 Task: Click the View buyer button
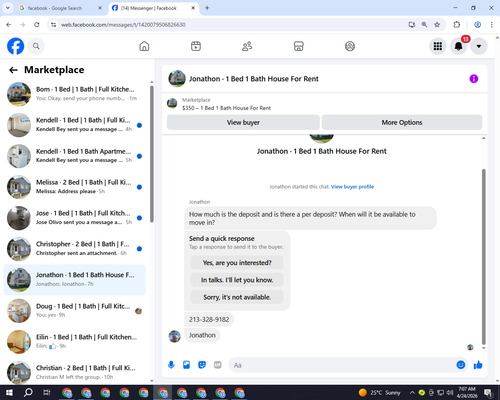click(x=243, y=122)
